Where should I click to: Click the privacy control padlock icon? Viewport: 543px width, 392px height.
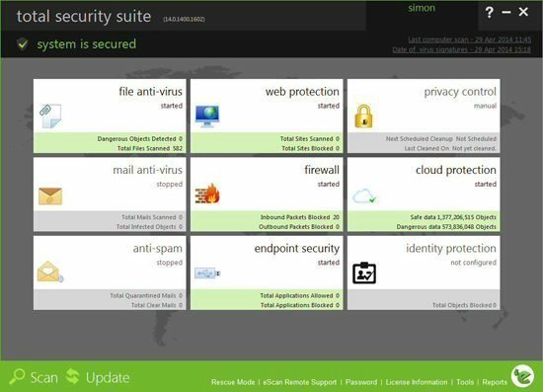(x=363, y=116)
